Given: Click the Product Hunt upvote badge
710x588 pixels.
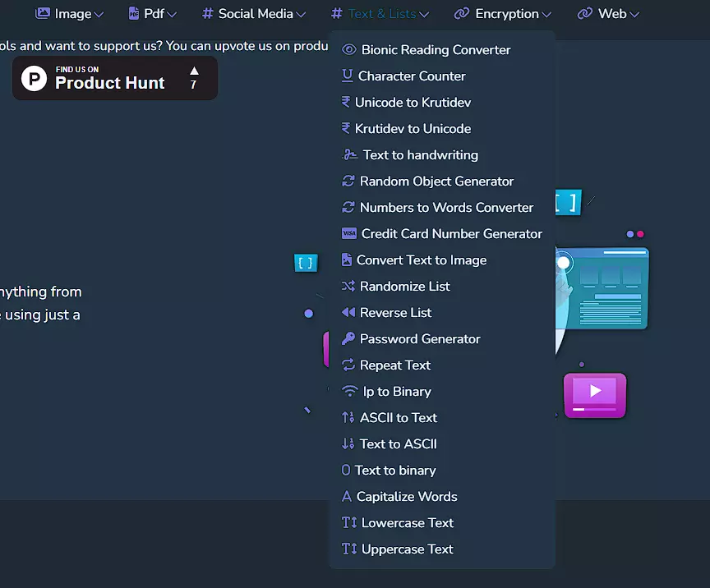Looking at the screenshot, I should click(x=115, y=79).
